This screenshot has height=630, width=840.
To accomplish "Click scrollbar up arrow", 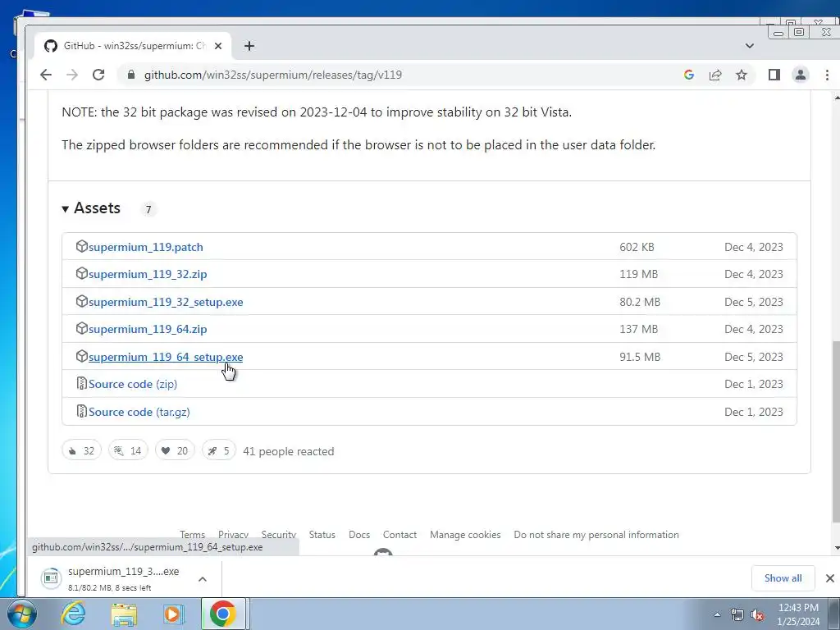I will point(836,97).
